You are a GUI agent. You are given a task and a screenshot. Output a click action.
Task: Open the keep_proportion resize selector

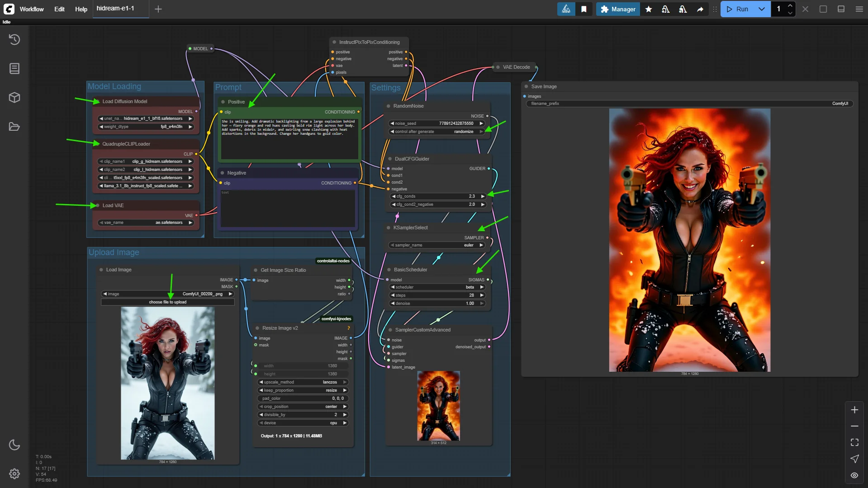[303, 391]
